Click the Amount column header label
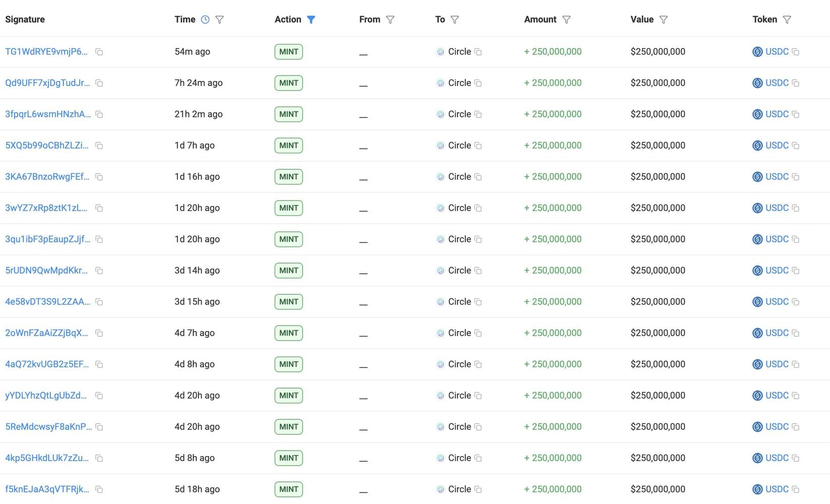 tap(540, 19)
